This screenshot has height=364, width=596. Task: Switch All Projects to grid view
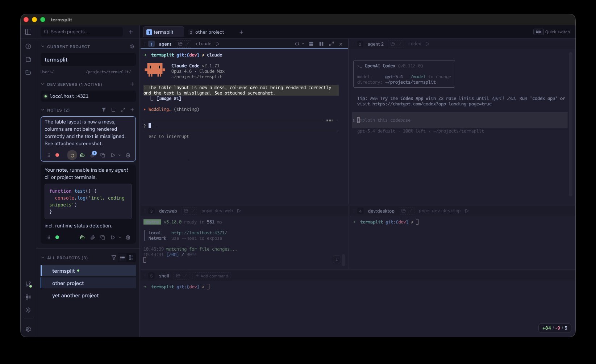pos(131,258)
